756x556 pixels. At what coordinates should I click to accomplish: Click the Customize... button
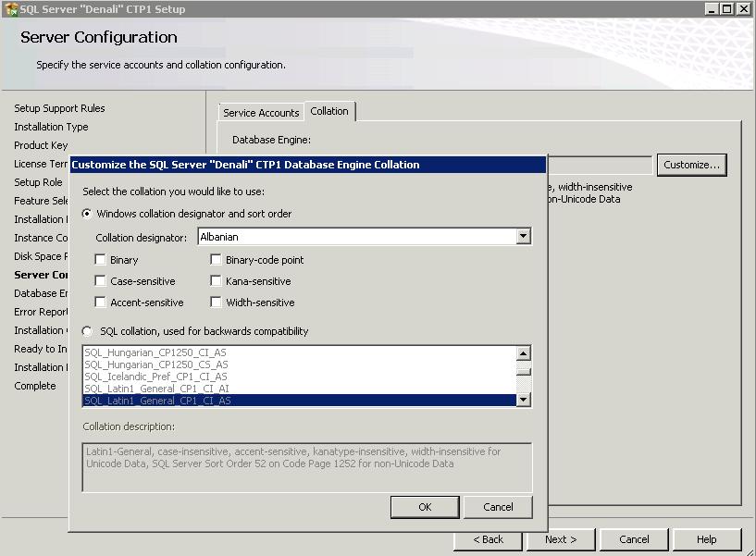(691, 165)
